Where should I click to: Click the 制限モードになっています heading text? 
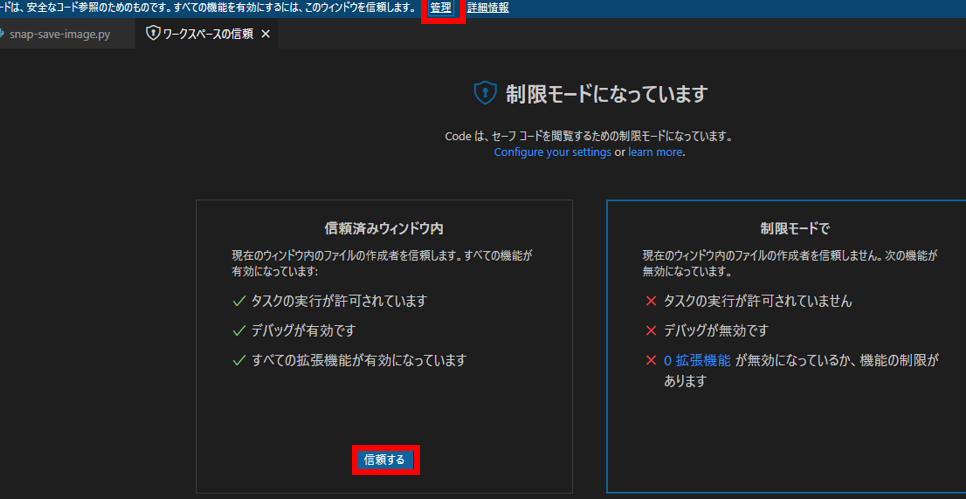606,94
